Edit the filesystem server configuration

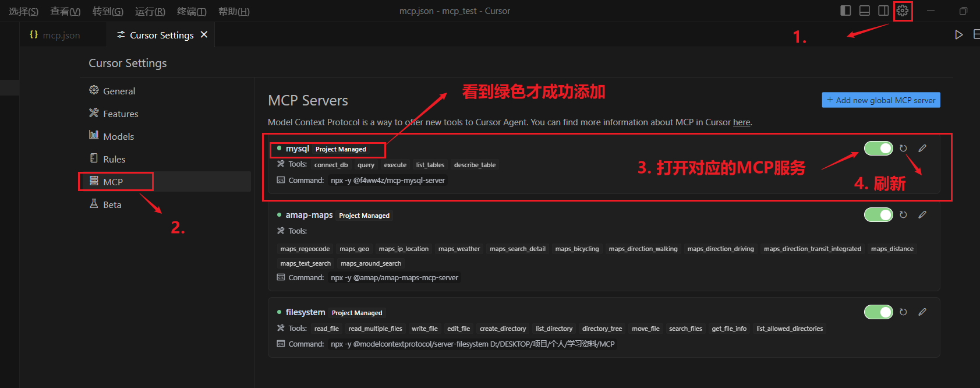922,312
